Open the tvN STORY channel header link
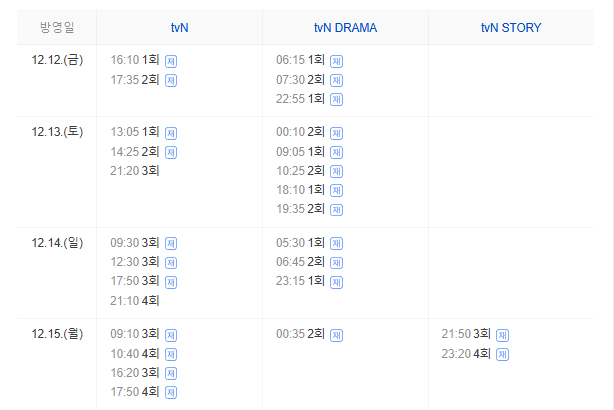614x410 pixels. (511, 28)
